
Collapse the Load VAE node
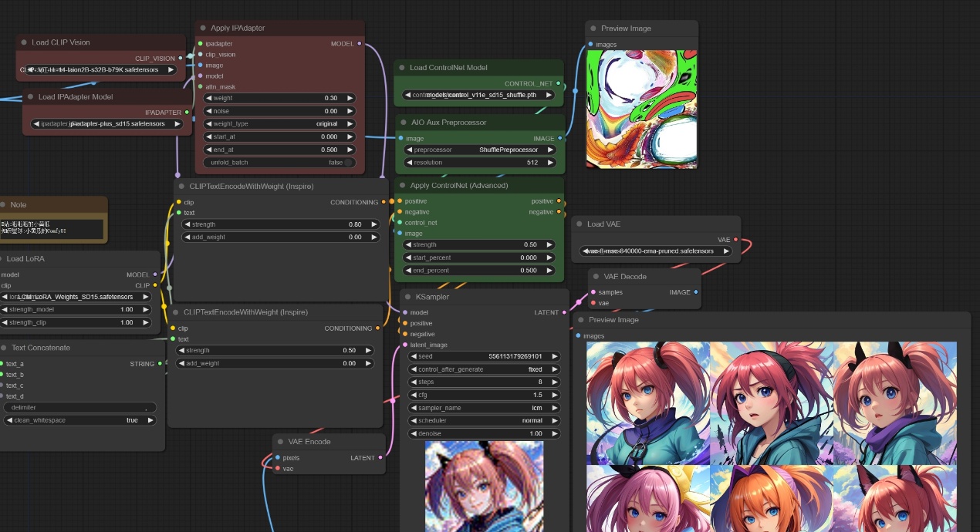(x=580, y=224)
